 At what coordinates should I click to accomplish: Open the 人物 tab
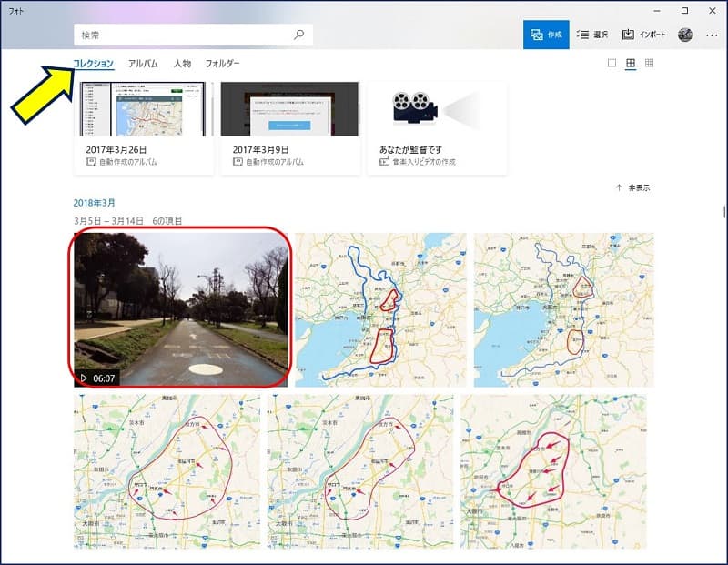click(182, 64)
